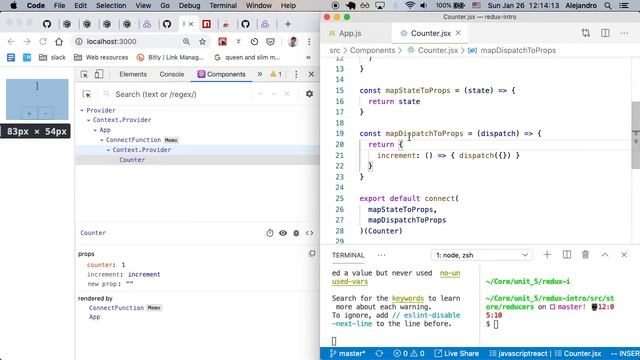Split the VS Code editor right

tap(605, 33)
